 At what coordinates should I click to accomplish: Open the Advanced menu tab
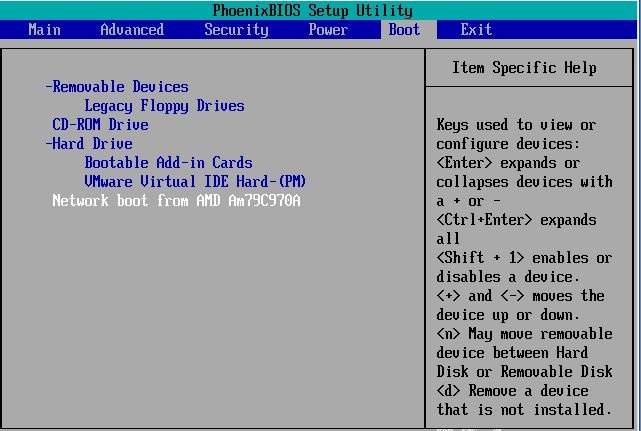click(x=132, y=30)
